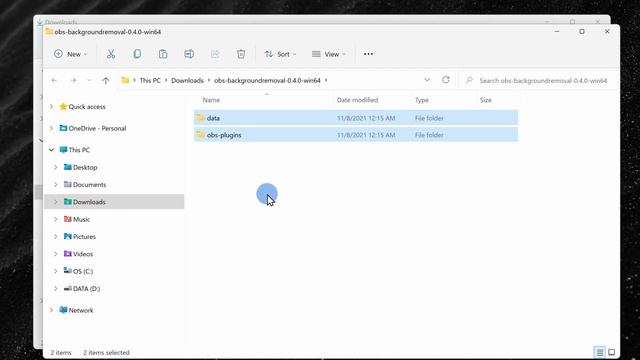Image resolution: width=640 pixels, height=360 pixels.
Task: Click obs-backgroundremoval-0.4.0-win64 breadcrumb segment
Action: pos(267,80)
